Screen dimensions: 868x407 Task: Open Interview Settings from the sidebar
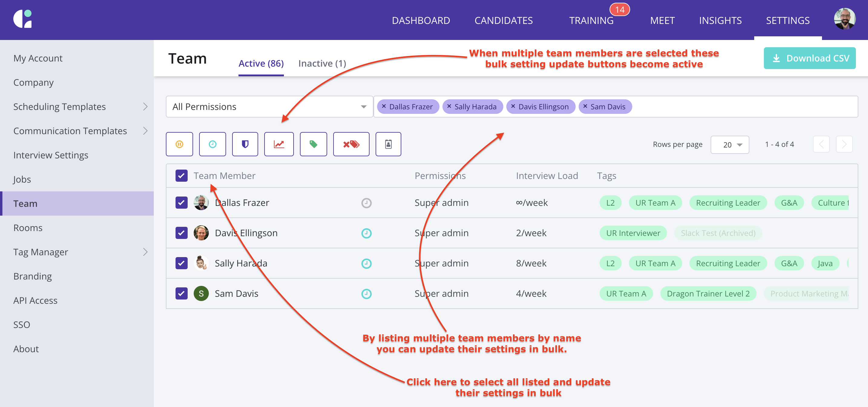click(x=51, y=155)
